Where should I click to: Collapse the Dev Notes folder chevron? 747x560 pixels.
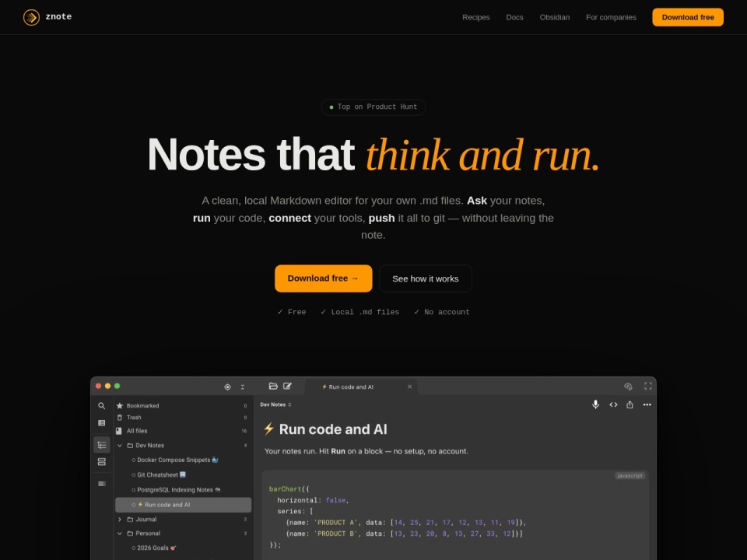pyautogui.click(x=120, y=445)
